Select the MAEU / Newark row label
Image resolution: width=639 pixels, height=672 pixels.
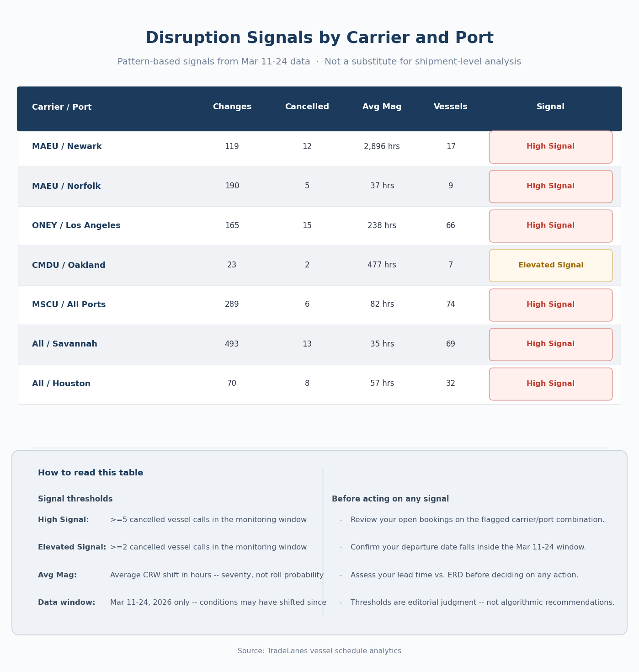tap(67, 147)
